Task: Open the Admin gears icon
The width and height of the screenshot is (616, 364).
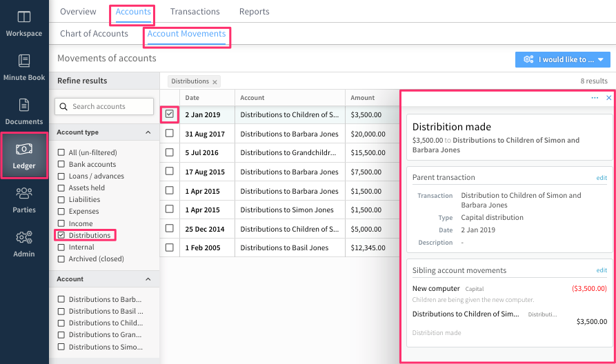Action: coord(24,237)
